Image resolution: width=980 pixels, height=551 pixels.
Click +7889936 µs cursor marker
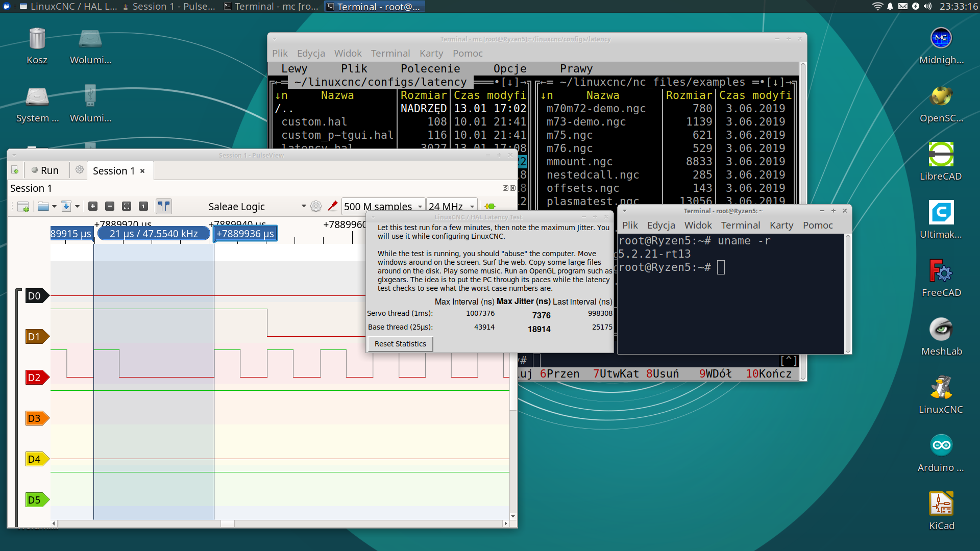coord(245,234)
